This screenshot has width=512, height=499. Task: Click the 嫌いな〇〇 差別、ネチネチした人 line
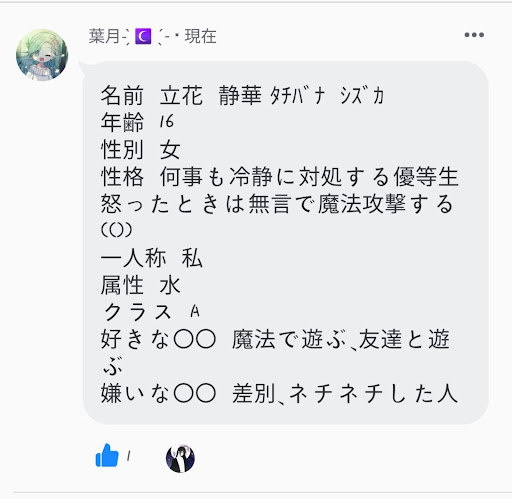click(279, 394)
